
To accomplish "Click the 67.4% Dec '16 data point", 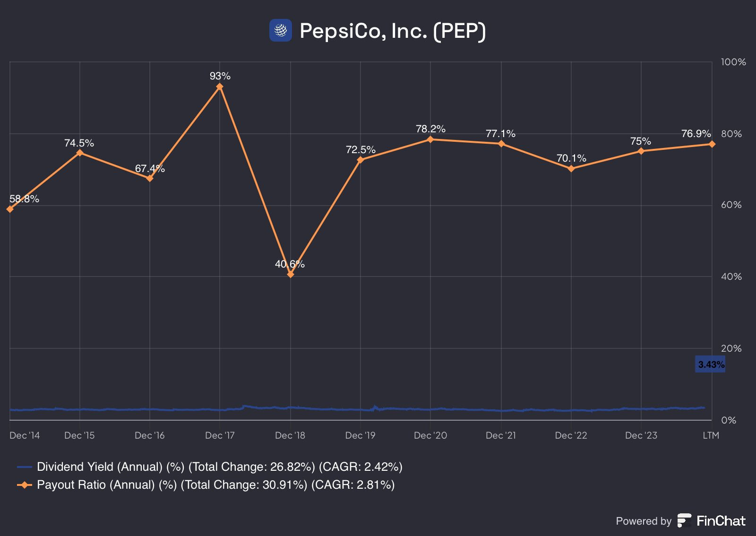I will tap(150, 178).
